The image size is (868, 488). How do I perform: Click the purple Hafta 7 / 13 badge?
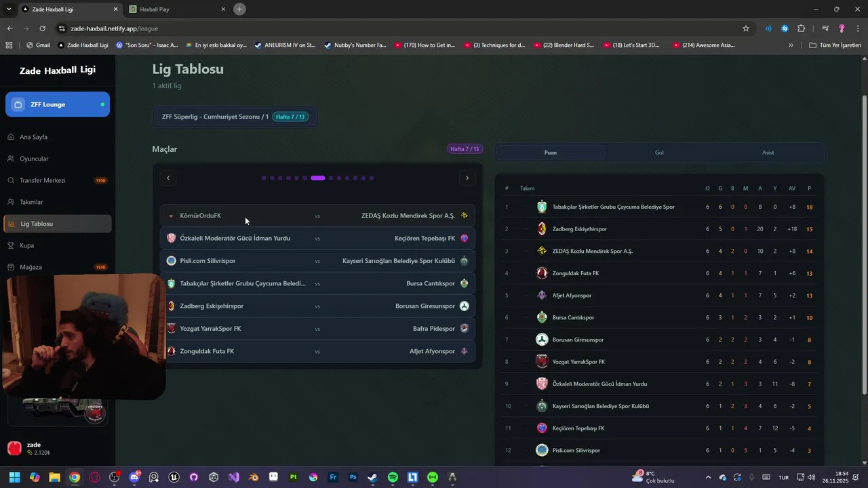coord(465,149)
